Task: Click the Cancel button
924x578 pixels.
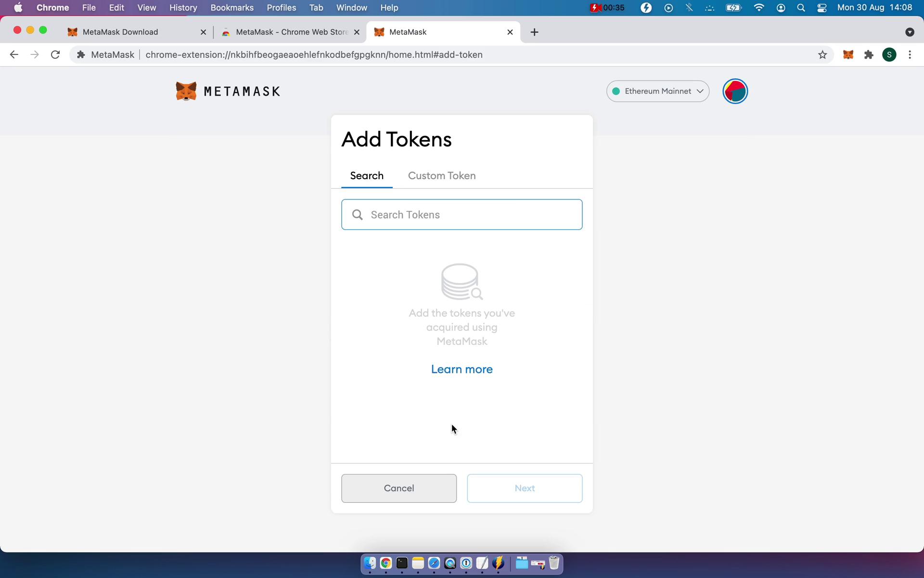Action: pyautogui.click(x=399, y=488)
